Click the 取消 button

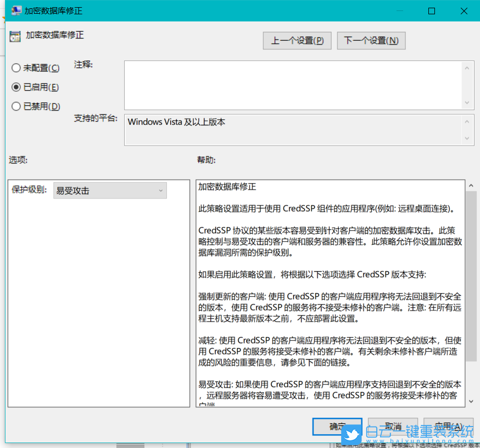pos(393,427)
